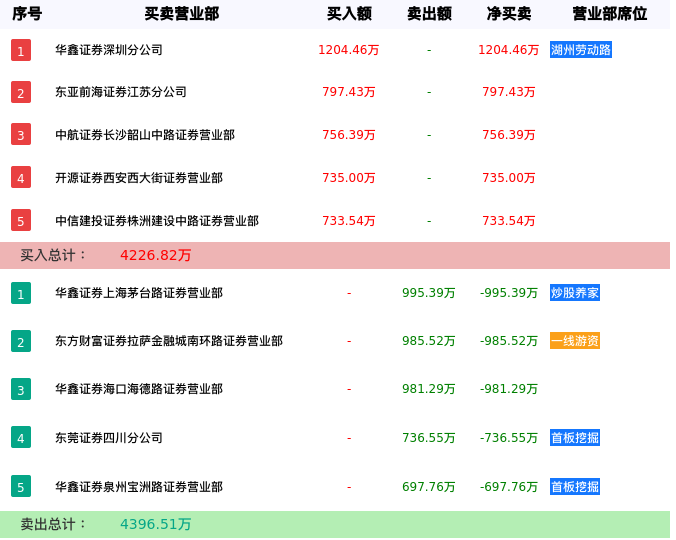Open 华鑫证券上海茅台路证券营业部 branch
This screenshot has width=676, height=540.
(x=139, y=293)
